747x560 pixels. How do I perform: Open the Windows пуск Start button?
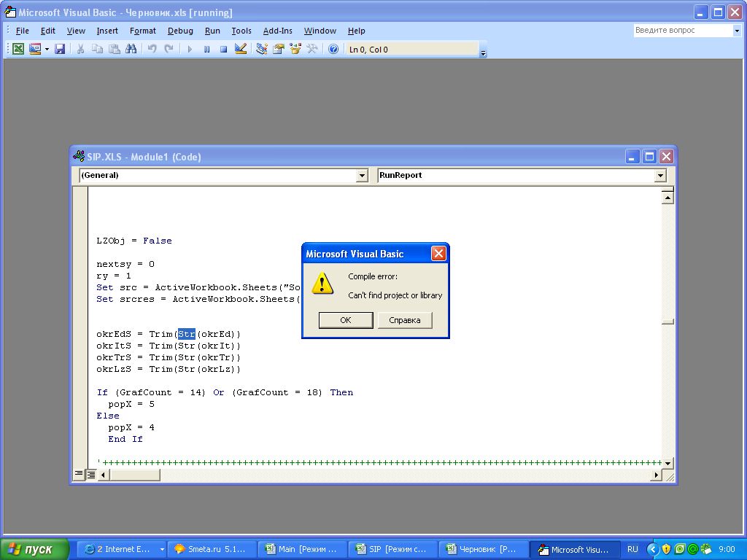pyautogui.click(x=34, y=549)
